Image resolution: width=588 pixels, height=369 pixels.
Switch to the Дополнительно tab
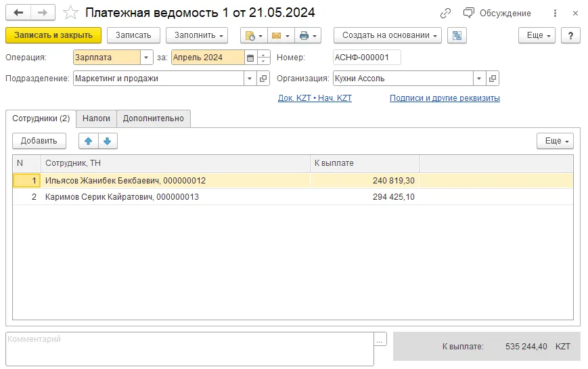coord(154,118)
